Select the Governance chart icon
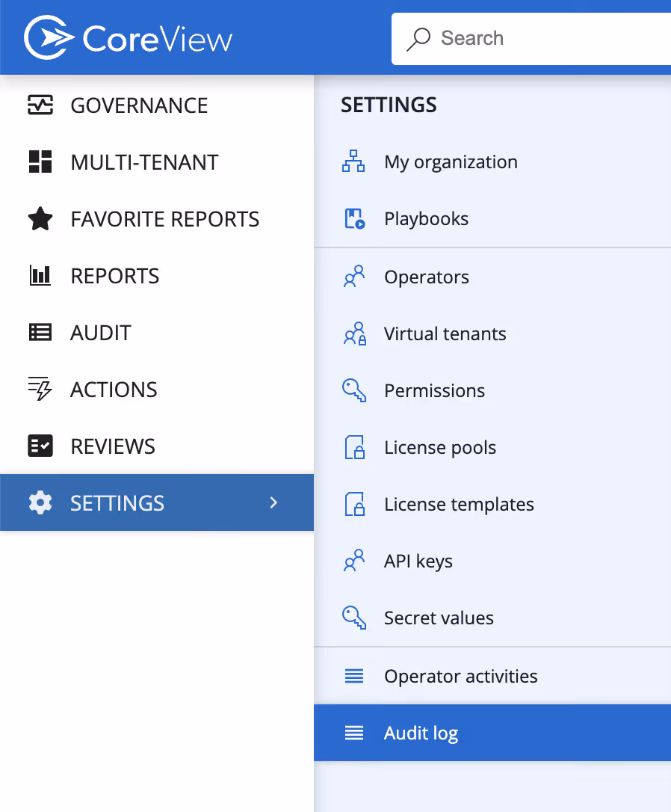 [40, 105]
